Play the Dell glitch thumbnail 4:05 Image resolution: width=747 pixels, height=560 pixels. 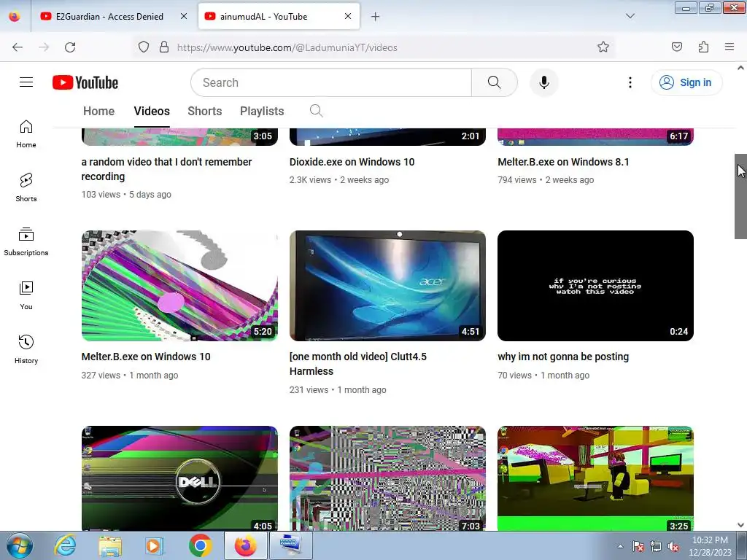179,478
